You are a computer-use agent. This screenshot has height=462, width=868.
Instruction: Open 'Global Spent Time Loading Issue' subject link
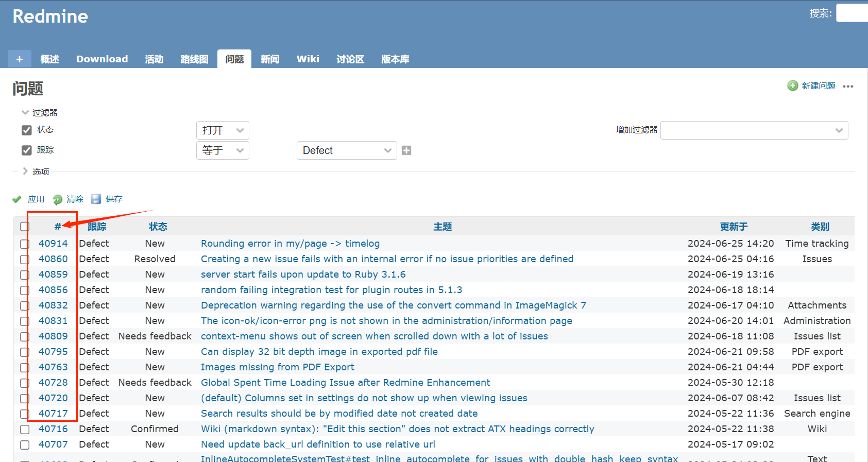[x=345, y=383]
